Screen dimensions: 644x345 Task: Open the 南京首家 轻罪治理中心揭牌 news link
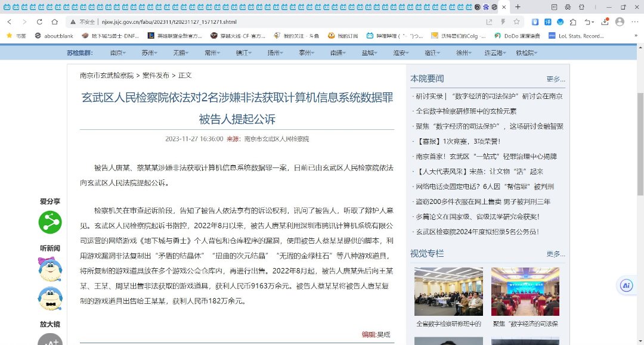(x=487, y=156)
